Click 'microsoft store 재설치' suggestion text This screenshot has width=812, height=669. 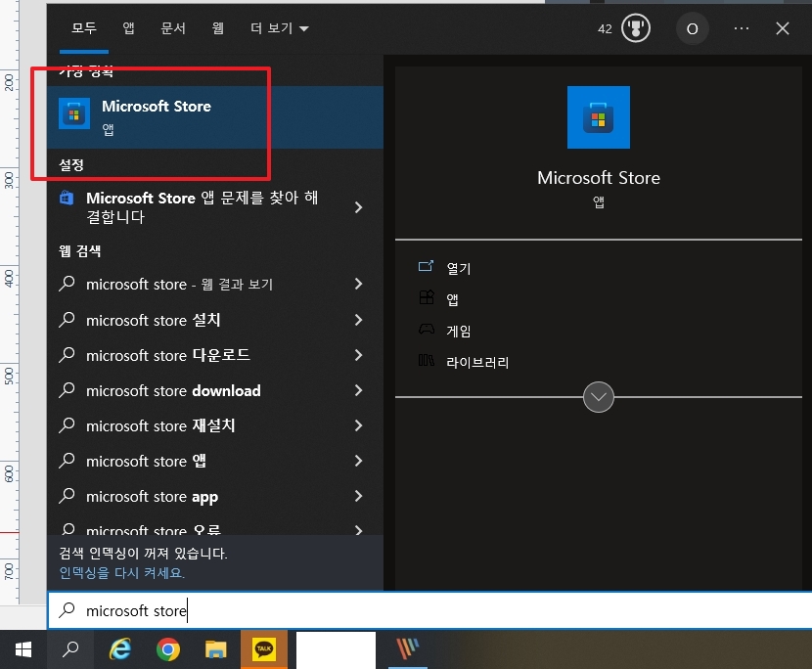pyautogui.click(x=160, y=425)
